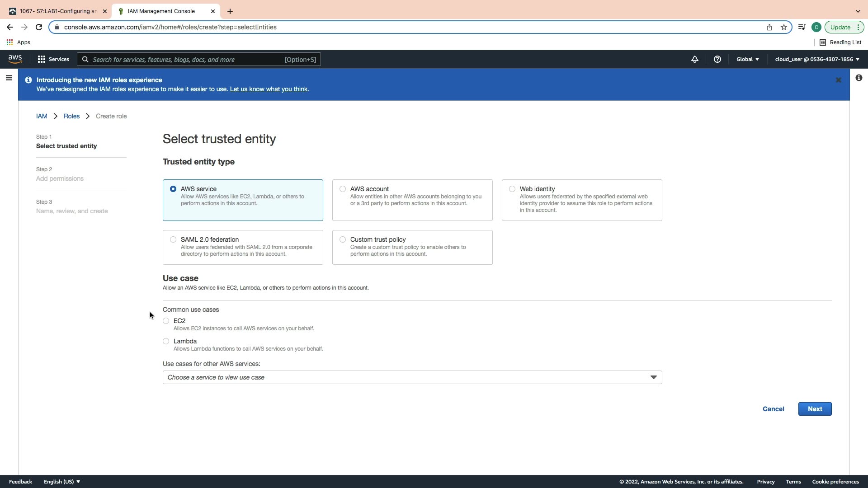Select Lambda use case radio

pyautogui.click(x=166, y=341)
